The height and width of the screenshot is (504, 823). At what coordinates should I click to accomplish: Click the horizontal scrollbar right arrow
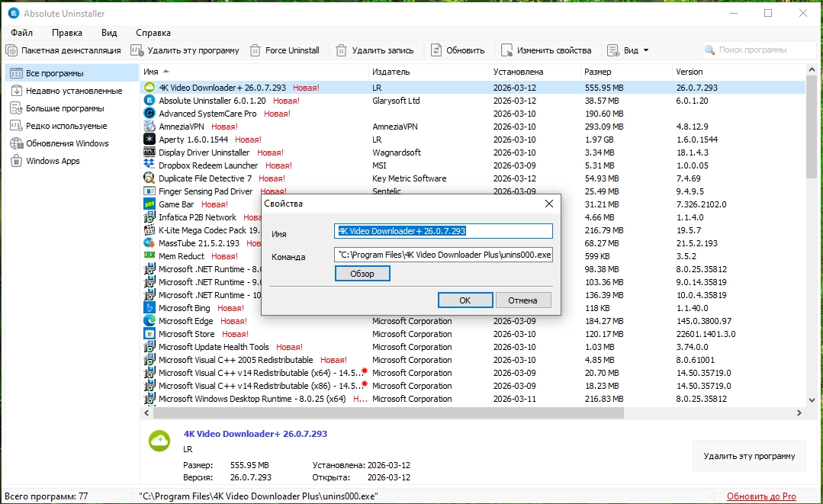point(799,413)
